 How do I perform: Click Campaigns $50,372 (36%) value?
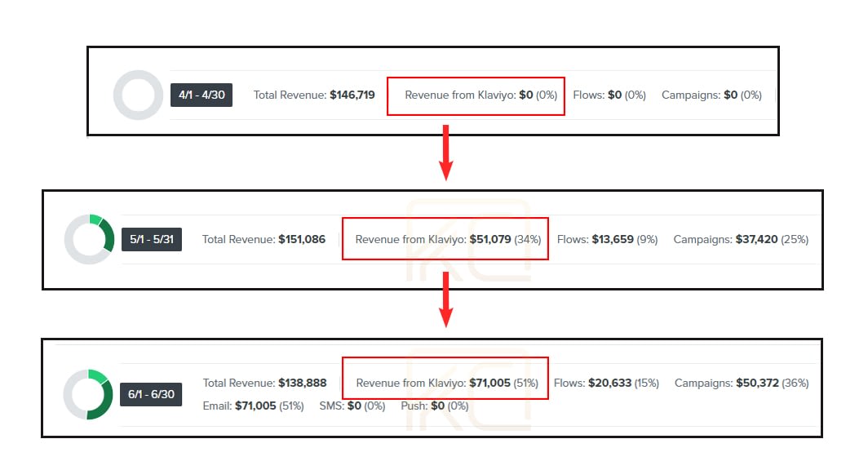coord(742,383)
